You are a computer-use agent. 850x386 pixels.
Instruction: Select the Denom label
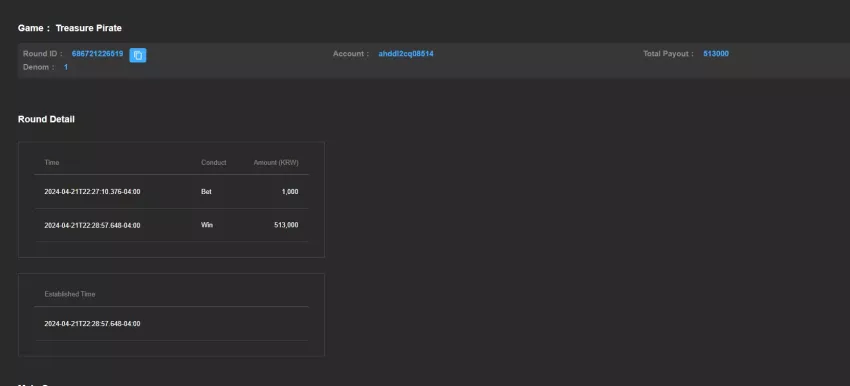tap(38, 67)
